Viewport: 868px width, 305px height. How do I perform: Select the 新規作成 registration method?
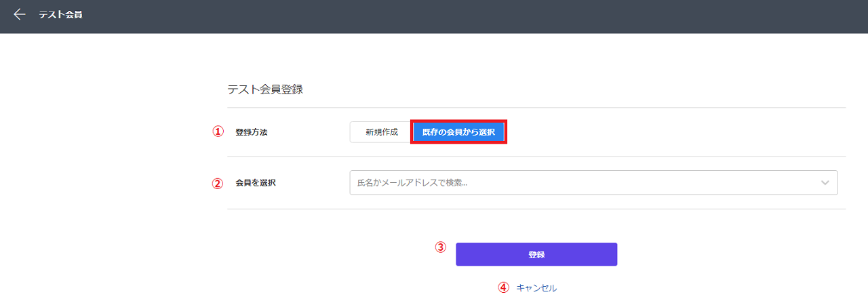point(382,132)
